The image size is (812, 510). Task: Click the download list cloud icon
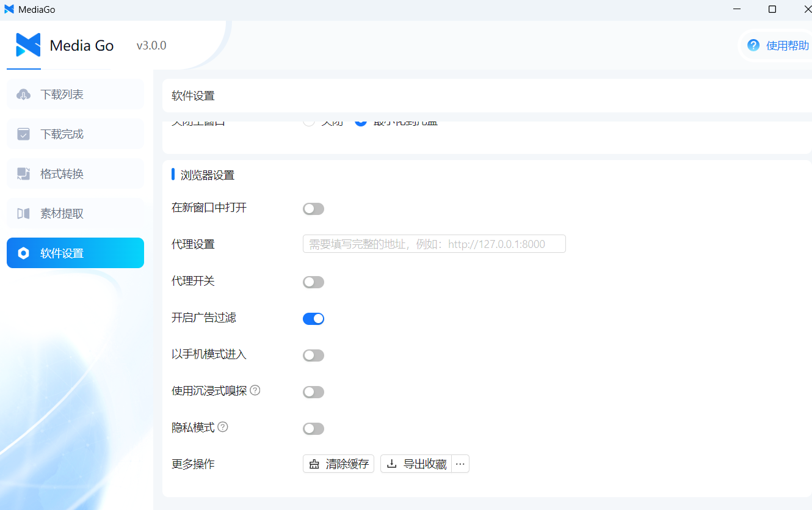coord(23,95)
